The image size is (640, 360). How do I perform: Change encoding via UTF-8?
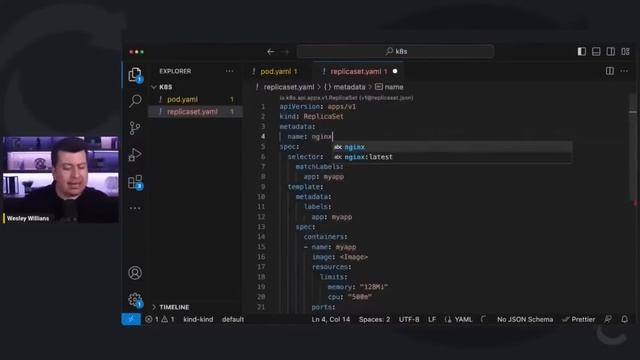tap(409, 319)
